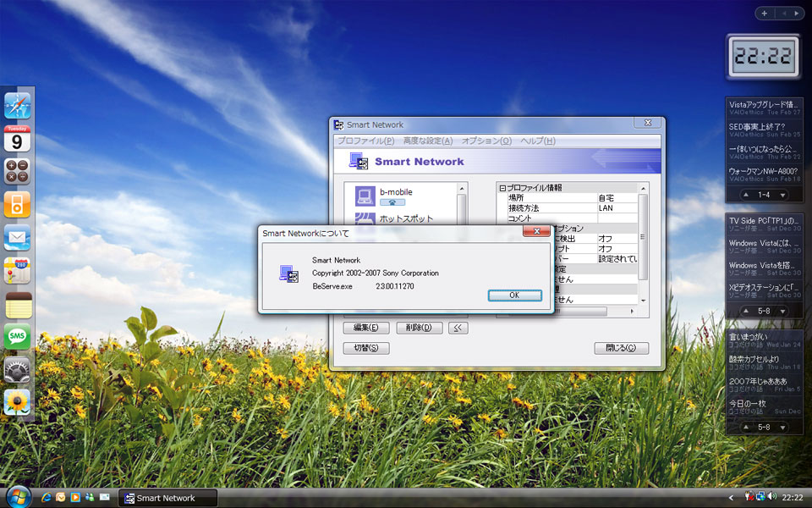Open the orange iPod dock icon
Viewport: 812px width, 508px height.
tap(17, 204)
